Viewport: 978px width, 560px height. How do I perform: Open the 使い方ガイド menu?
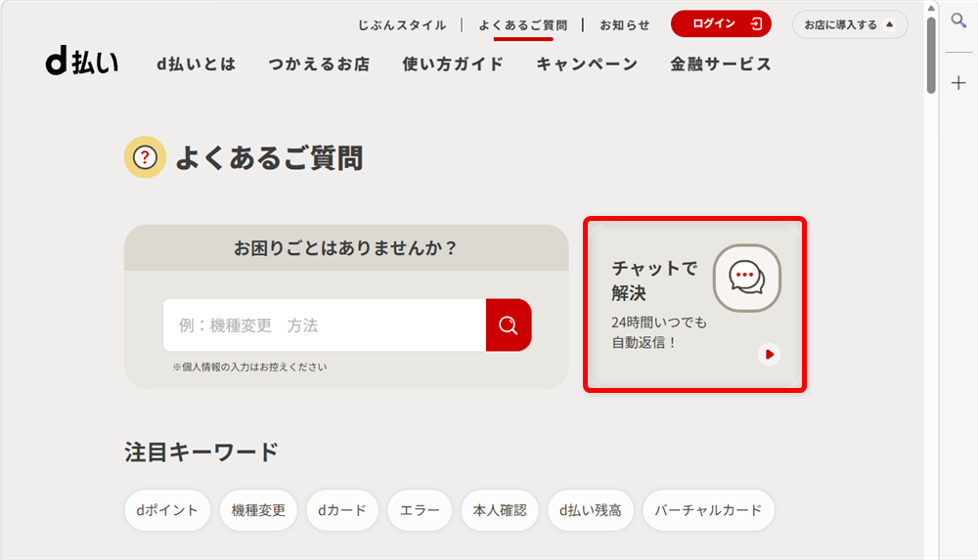tap(453, 64)
